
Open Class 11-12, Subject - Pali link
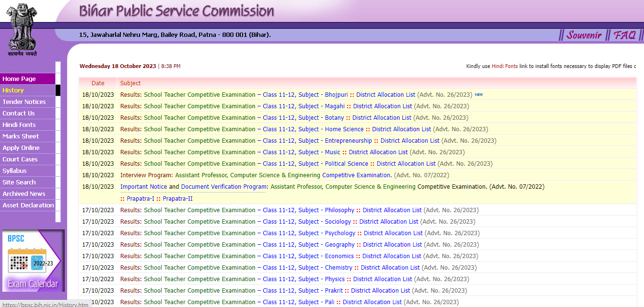point(299,302)
